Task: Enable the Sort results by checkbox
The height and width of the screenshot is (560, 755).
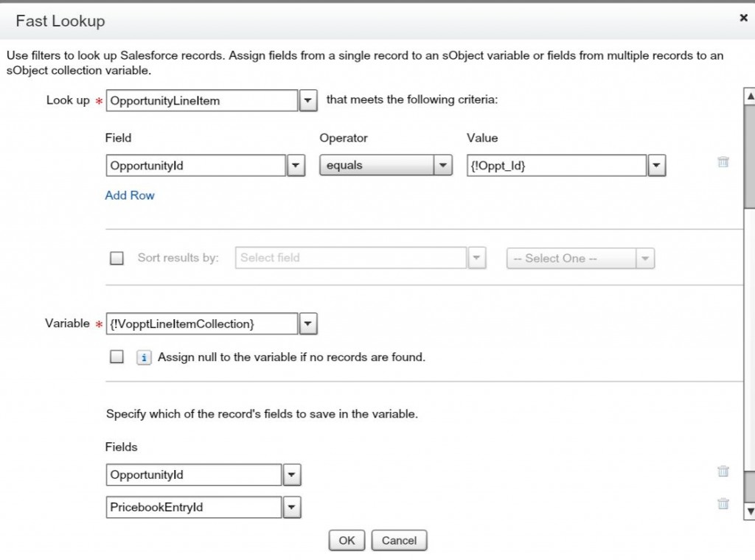Action: point(116,259)
